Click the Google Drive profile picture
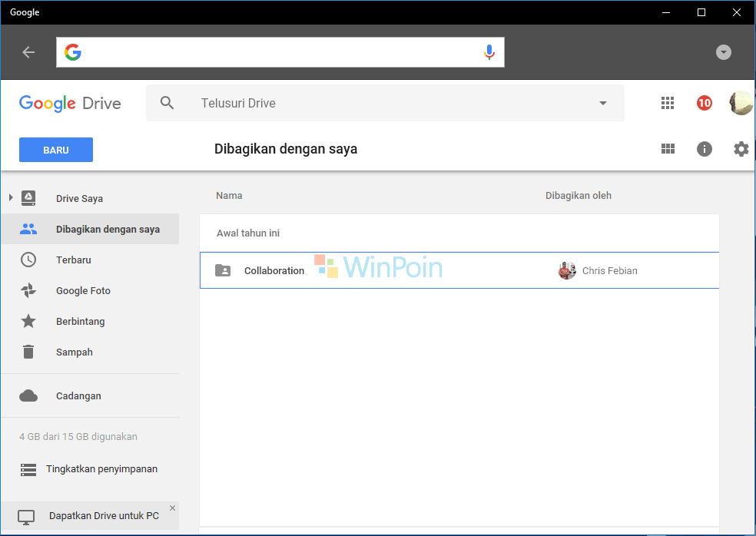Image resolution: width=756 pixels, height=536 pixels. [x=740, y=102]
